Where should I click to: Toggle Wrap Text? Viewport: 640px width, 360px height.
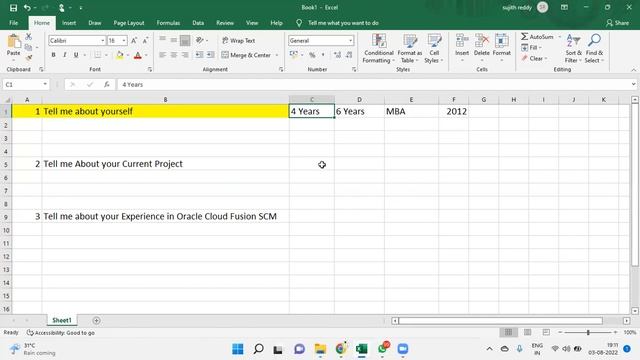pyautogui.click(x=239, y=40)
